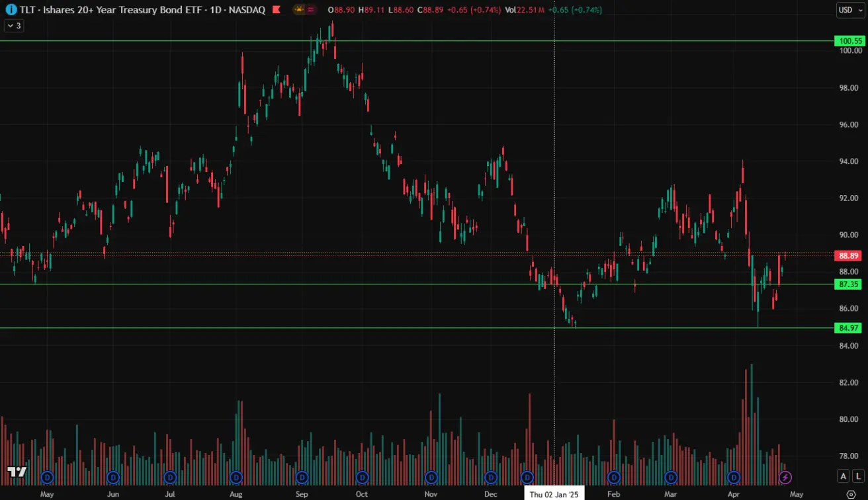868x500 pixels.
Task: Click the 78.00 price axis label
Action: 849,456
